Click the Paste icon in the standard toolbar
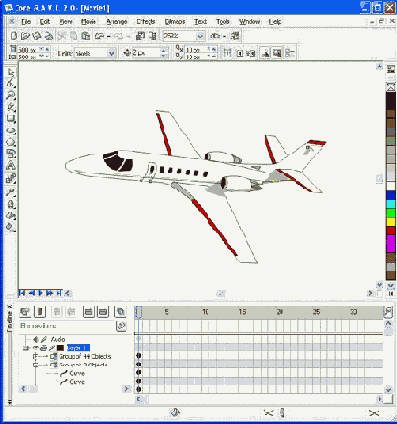Viewport: 397px width, 424px height. (85, 36)
